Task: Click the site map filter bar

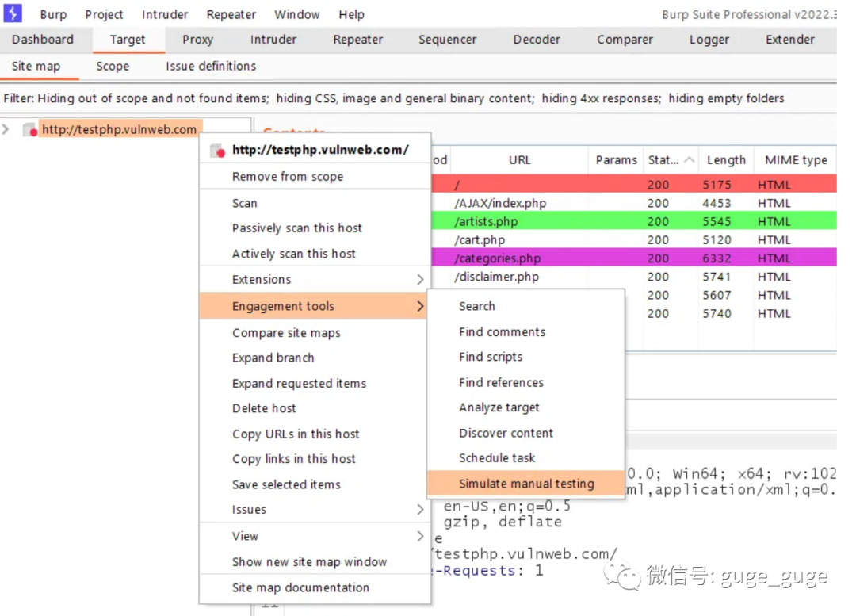Action: tap(418, 98)
